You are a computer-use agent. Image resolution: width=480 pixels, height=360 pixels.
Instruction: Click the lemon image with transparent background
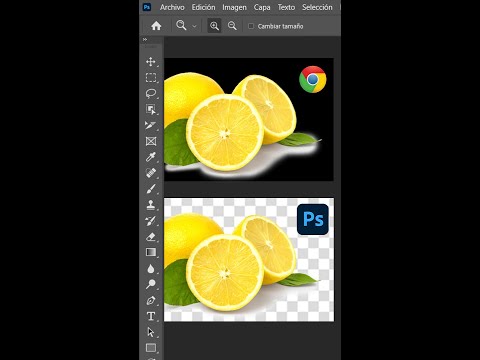tap(249, 260)
